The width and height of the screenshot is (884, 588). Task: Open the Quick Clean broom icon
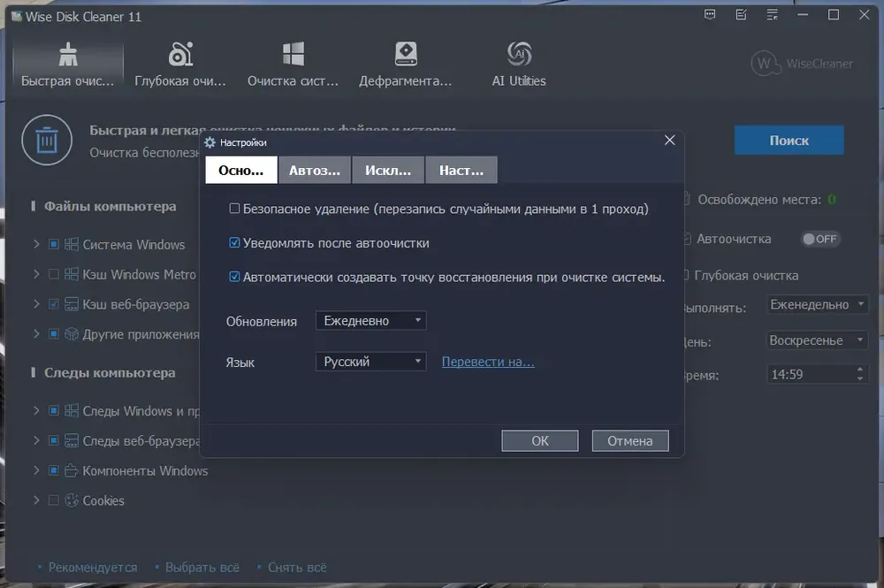pyautogui.click(x=68, y=56)
